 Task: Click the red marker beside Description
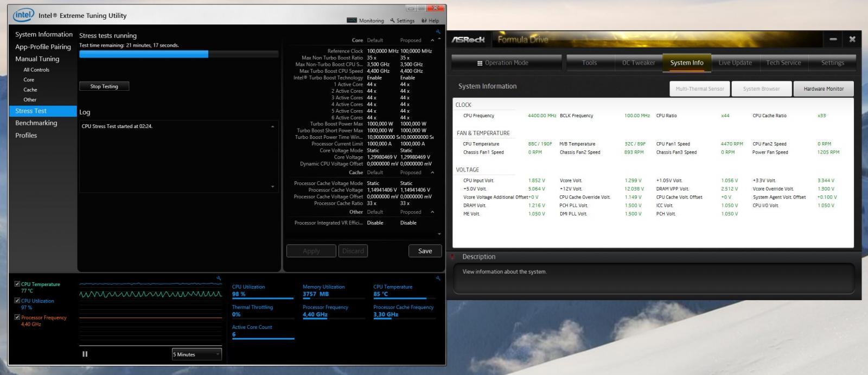point(452,257)
